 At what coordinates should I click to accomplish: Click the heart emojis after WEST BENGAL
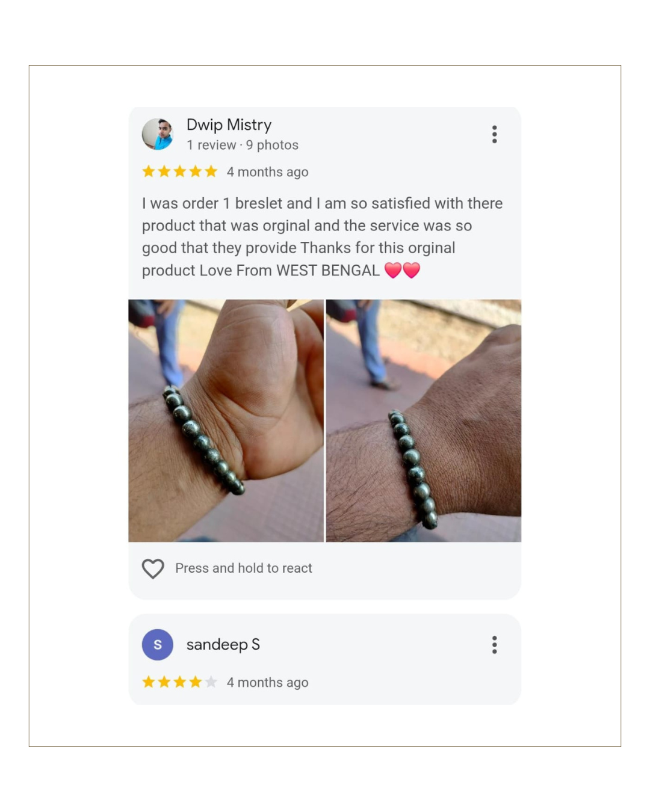point(402,270)
